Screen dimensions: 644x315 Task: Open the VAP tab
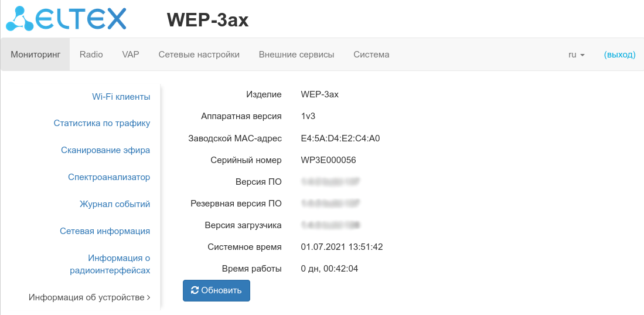point(131,55)
